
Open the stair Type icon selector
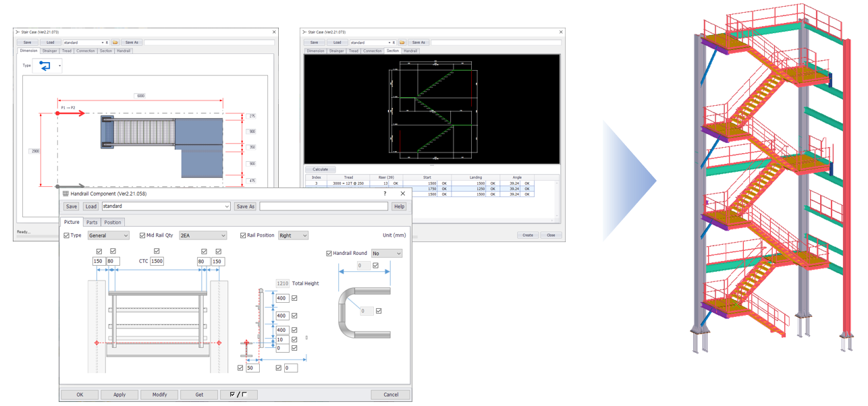pyautogui.click(x=47, y=65)
